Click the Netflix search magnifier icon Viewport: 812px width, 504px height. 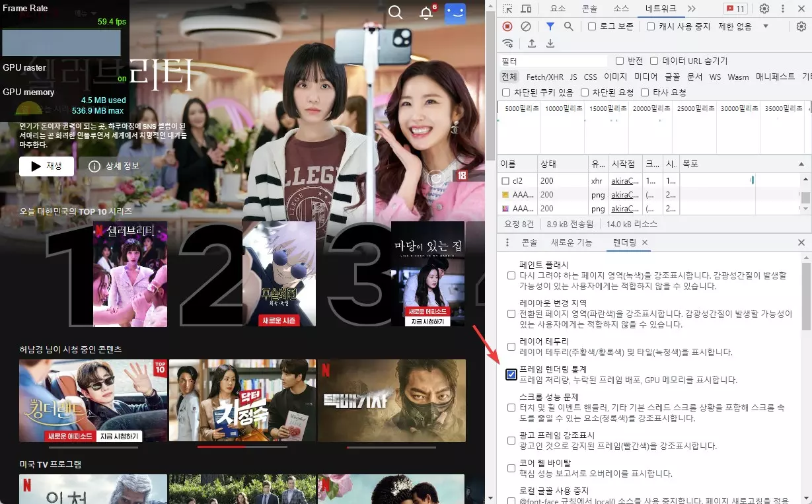[x=395, y=12]
